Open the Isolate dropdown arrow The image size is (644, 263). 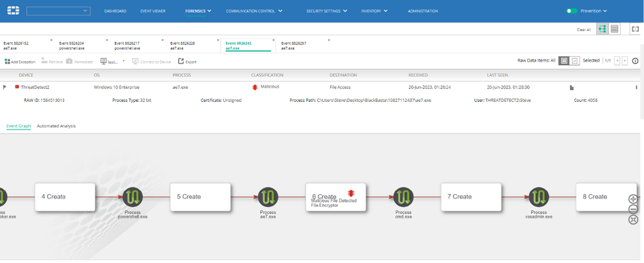[x=124, y=61]
